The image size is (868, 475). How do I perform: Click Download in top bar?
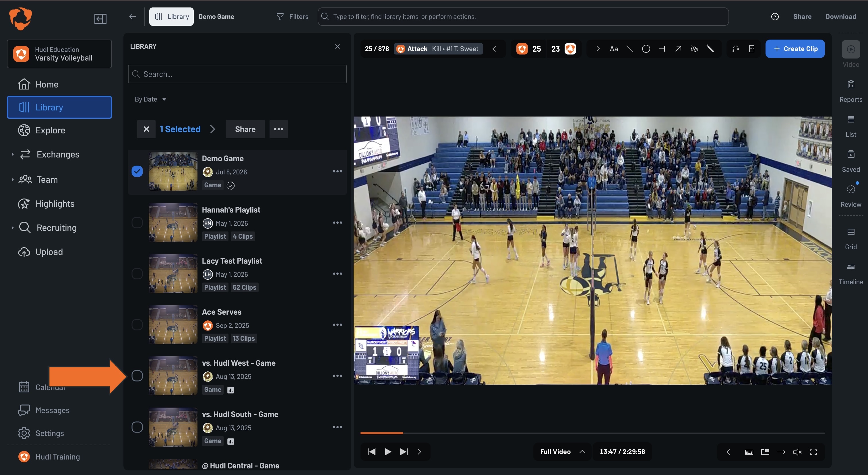tap(840, 17)
